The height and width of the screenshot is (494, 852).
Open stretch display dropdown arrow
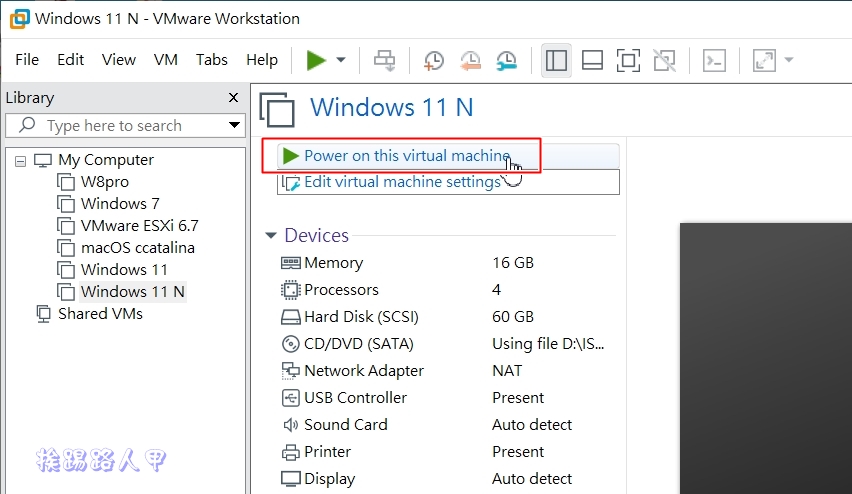pyautogui.click(x=789, y=60)
